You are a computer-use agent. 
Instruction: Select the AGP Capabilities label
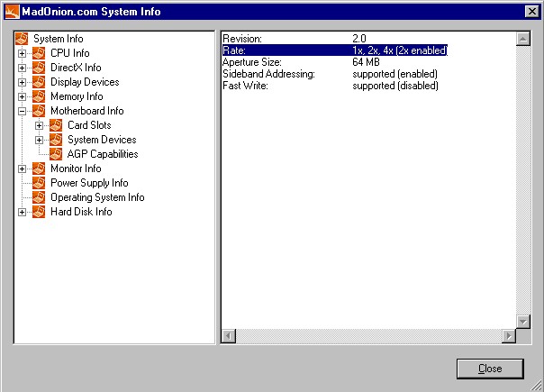tap(103, 154)
